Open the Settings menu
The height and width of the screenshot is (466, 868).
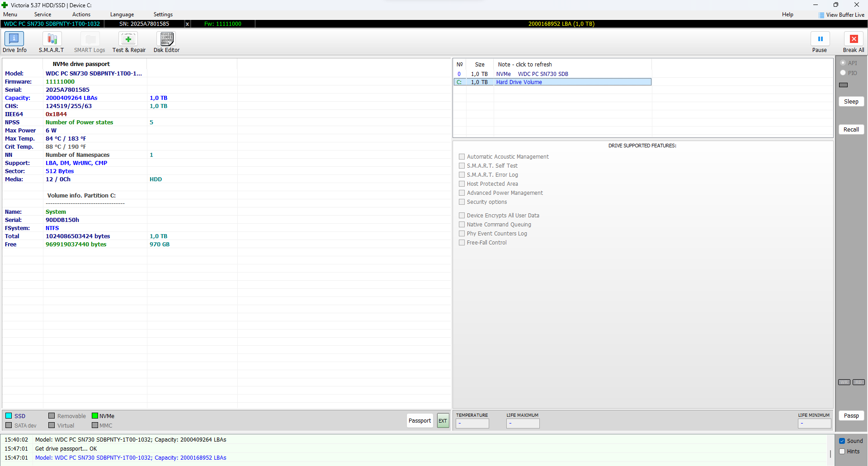pos(163,14)
